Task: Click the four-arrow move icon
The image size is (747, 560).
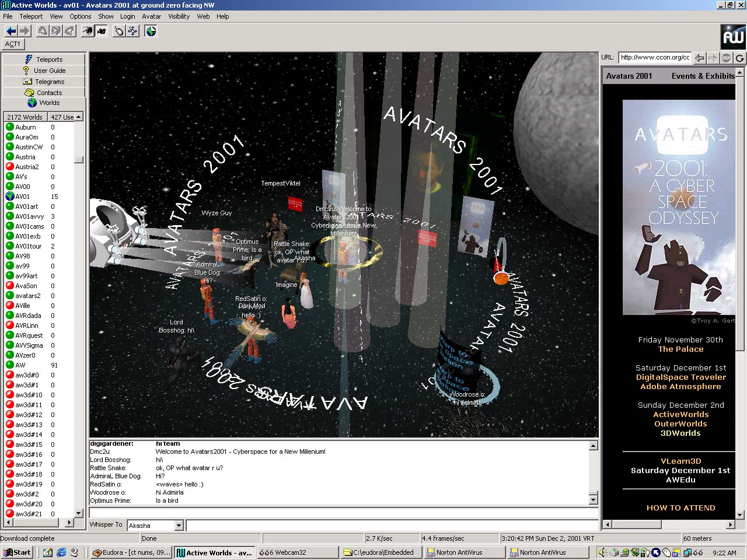Action: click(132, 31)
